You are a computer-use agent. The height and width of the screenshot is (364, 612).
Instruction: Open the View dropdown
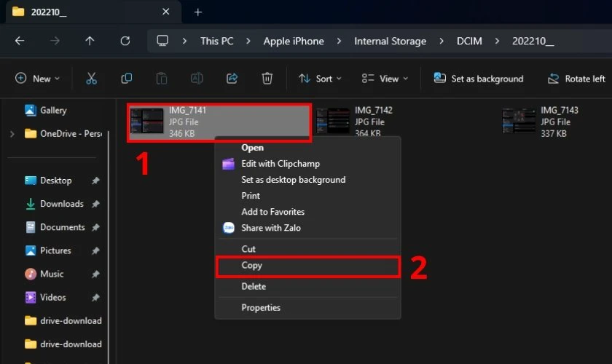[x=385, y=79]
